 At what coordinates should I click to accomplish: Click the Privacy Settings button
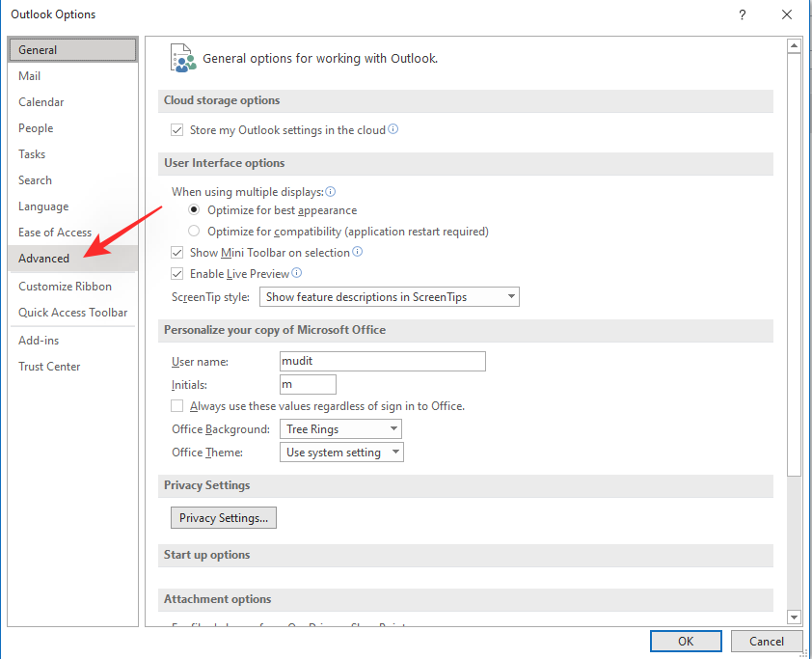pyautogui.click(x=224, y=518)
